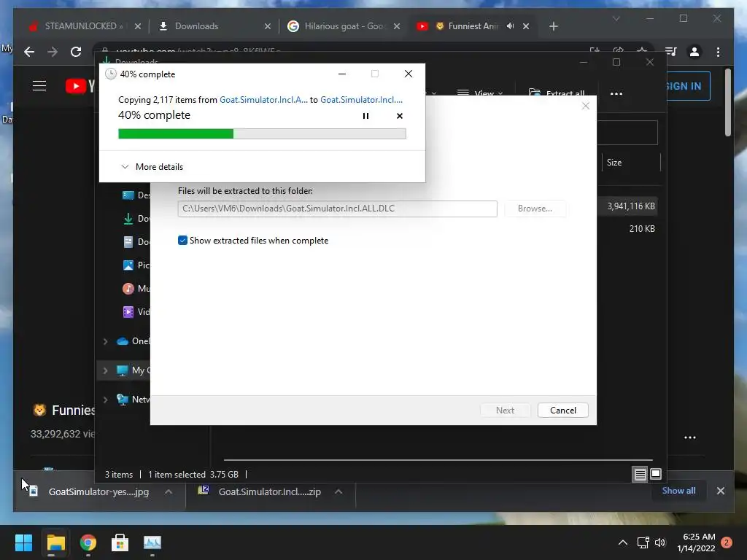Open the Chrome three-dot menu
This screenshot has height=560, width=747.
pos(718,52)
